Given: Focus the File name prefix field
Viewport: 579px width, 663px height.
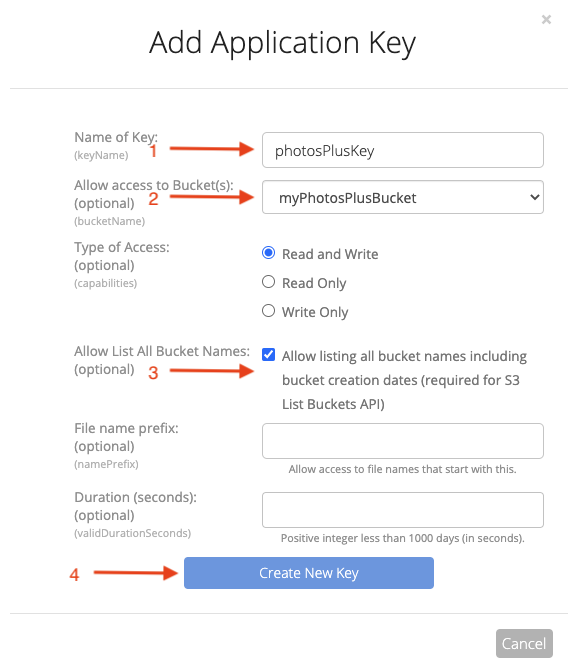Looking at the screenshot, I should click(403, 441).
